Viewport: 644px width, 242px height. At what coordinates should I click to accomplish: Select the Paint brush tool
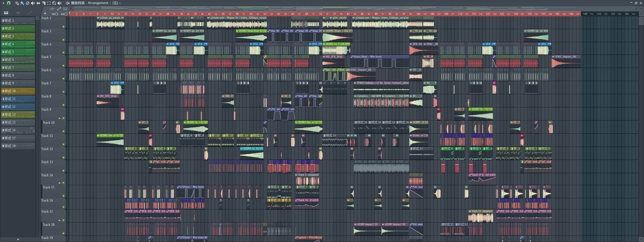(22, 3)
